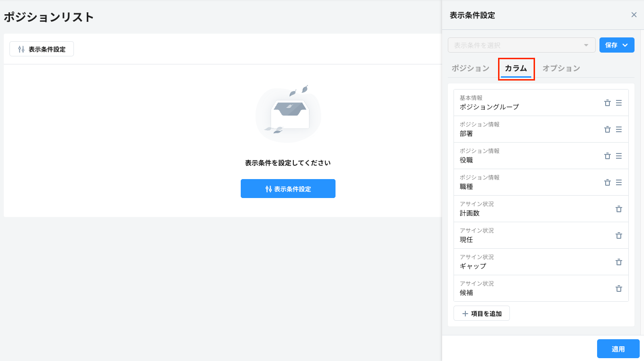644x361 pixels.
Task: Delete the 役職 column with its trash icon
Action: point(608,156)
